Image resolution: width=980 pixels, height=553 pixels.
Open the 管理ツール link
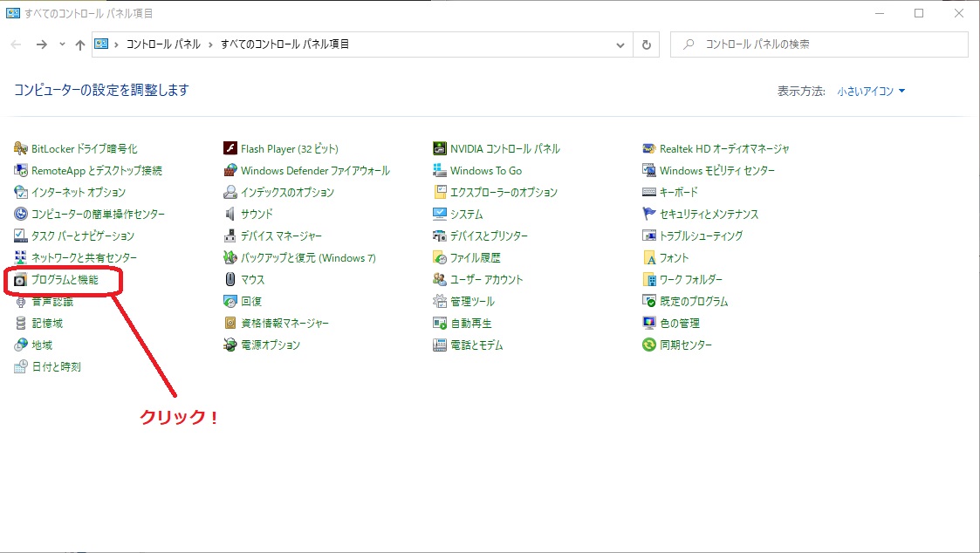tap(472, 301)
